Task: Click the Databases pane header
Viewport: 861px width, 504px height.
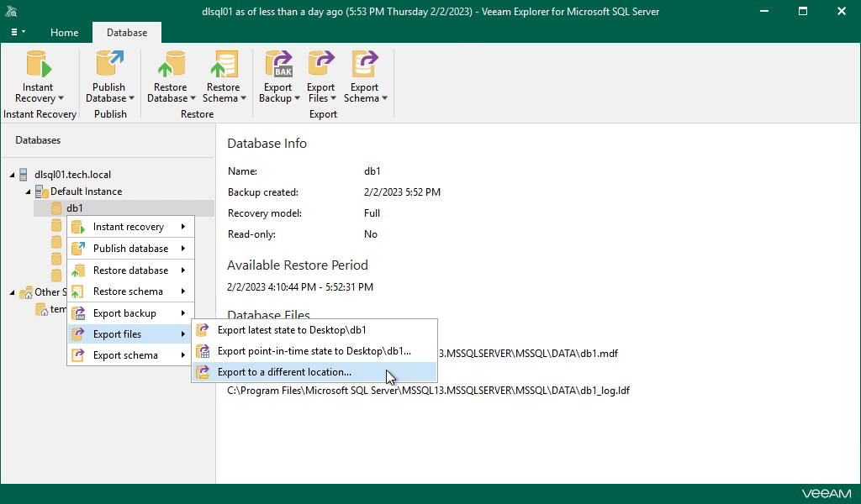Action: click(x=38, y=140)
